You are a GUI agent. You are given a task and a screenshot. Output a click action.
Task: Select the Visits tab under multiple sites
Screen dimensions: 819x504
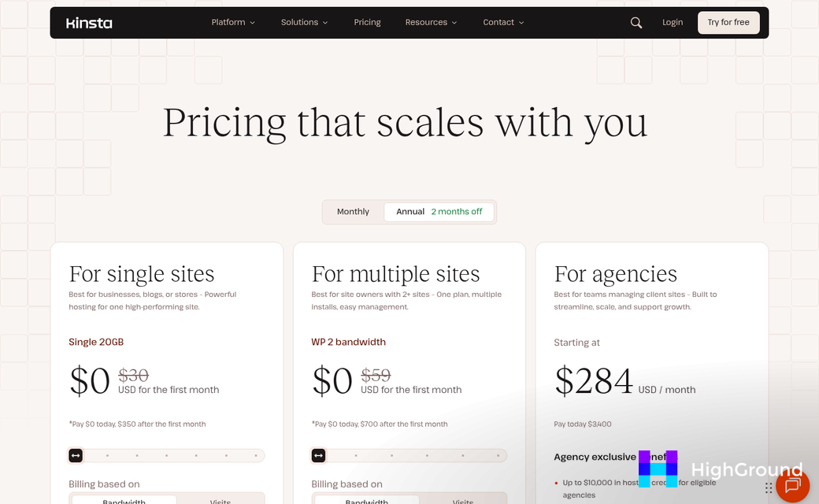tap(463, 501)
